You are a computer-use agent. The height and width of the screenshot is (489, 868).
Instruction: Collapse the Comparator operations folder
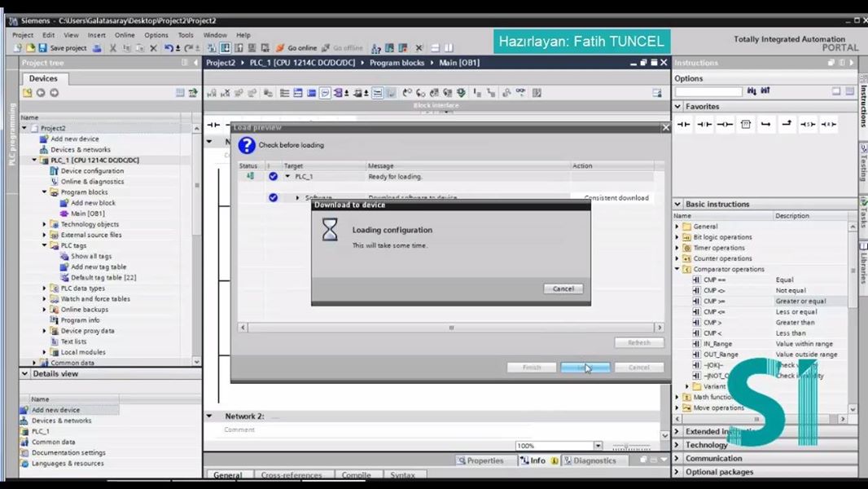click(677, 269)
